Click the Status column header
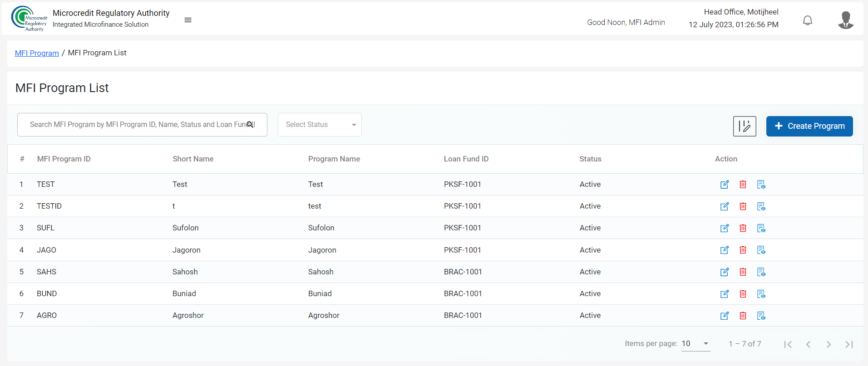This screenshot has width=868, height=366. pyautogui.click(x=590, y=159)
